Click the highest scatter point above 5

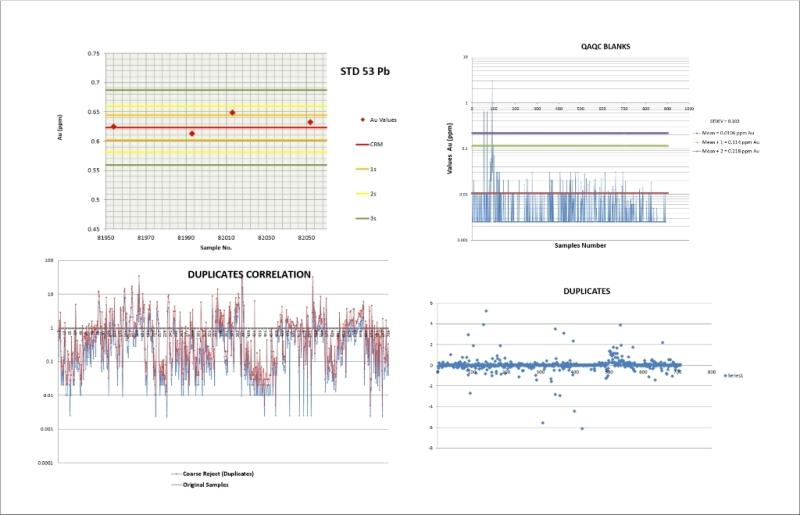486,311
